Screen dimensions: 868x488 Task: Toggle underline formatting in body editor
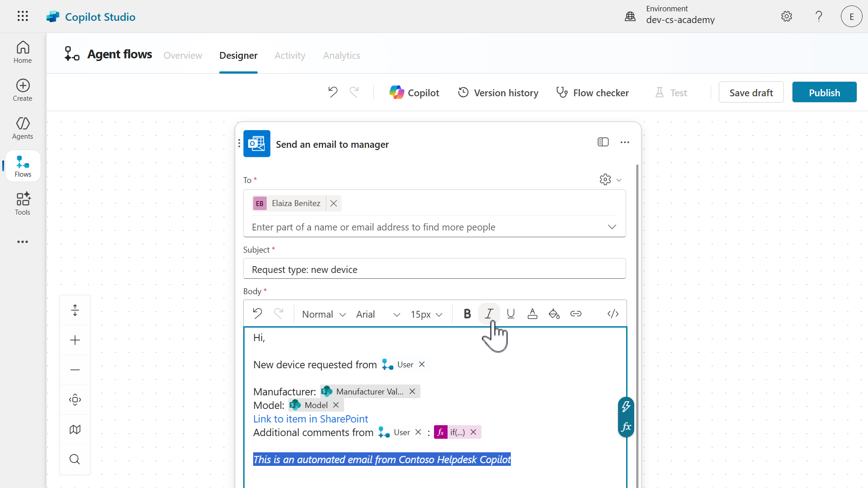[511, 314]
